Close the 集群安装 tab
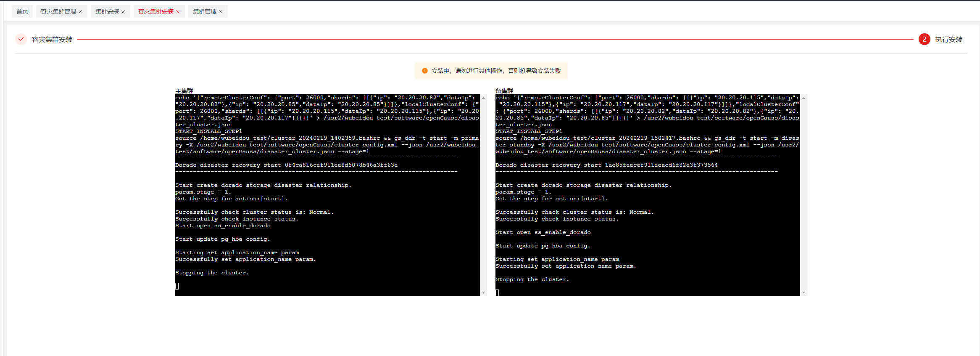The height and width of the screenshot is (356, 980). click(x=123, y=12)
